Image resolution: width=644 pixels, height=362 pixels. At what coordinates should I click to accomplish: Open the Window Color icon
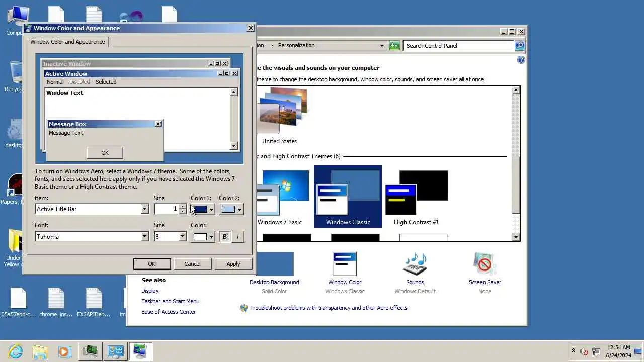coord(345,264)
